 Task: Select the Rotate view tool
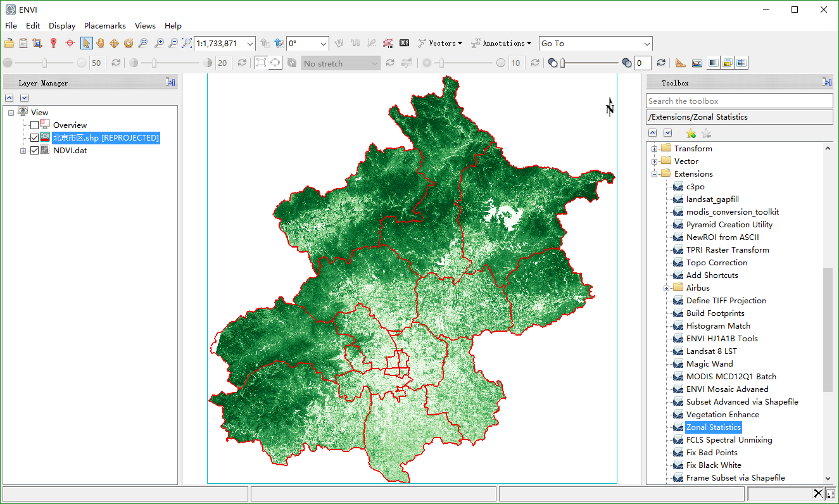[129, 43]
